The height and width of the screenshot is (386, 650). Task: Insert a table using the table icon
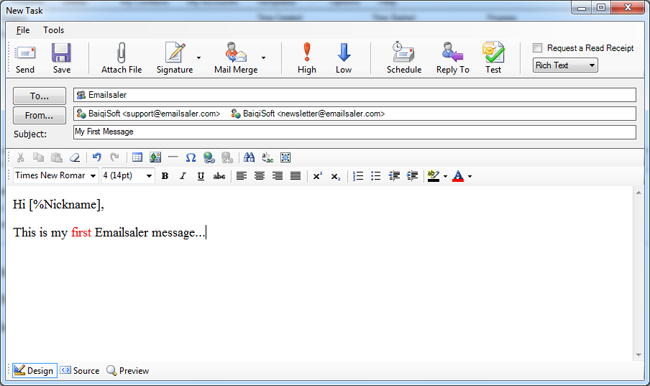point(137,158)
